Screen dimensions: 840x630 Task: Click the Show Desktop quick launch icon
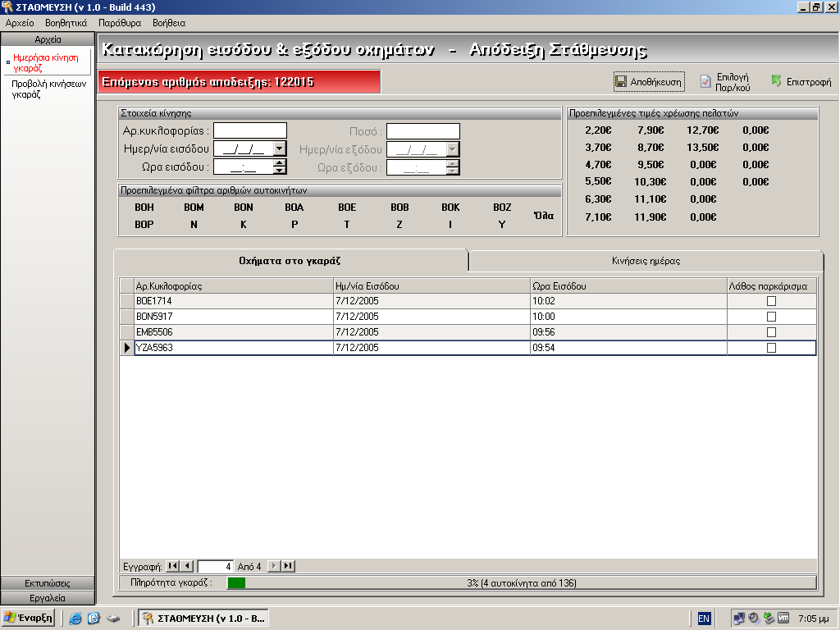coord(113,619)
